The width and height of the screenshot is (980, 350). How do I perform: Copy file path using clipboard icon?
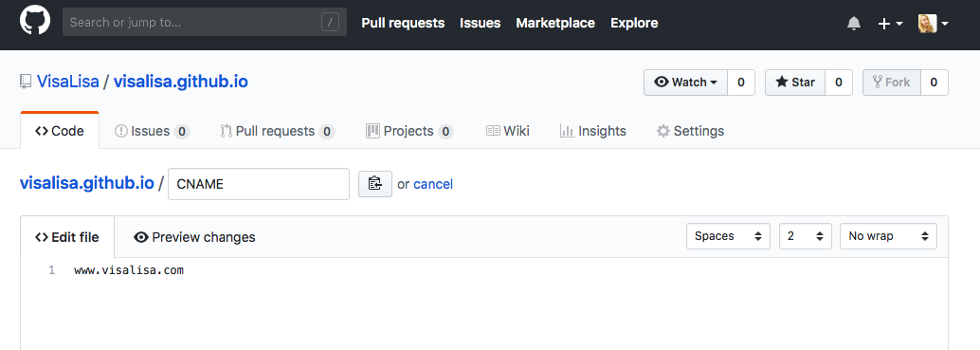[x=375, y=184]
